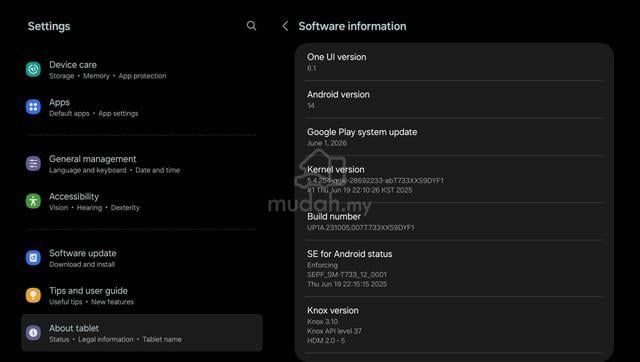Open Device care settings entry
Screen dimensions: 640x362
click(x=142, y=70)
